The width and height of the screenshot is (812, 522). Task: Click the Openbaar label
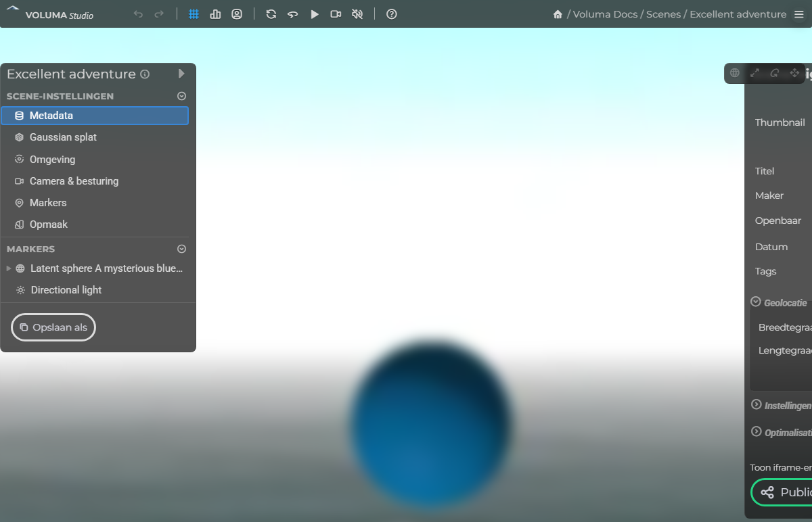[x=778, y=220]
